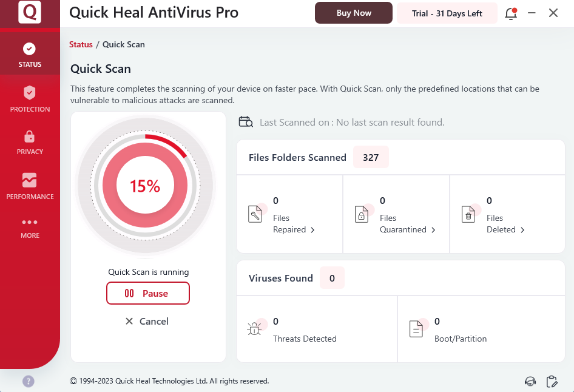
Task: Open the help question mark icon
Action: point(29,381)
